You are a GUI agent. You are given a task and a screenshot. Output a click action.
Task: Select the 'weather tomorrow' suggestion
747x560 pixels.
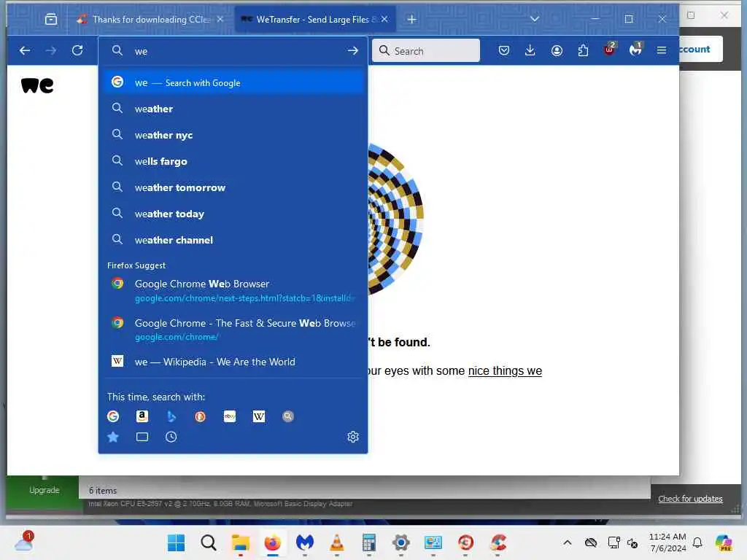[x=233, y=187]
